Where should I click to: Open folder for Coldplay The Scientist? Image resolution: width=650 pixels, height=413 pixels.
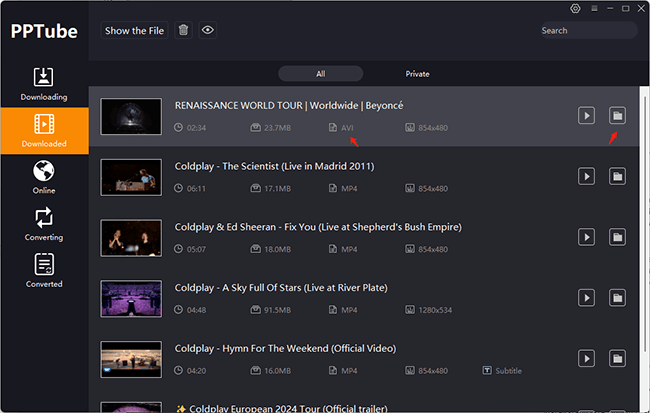click(x=617, y=176)
